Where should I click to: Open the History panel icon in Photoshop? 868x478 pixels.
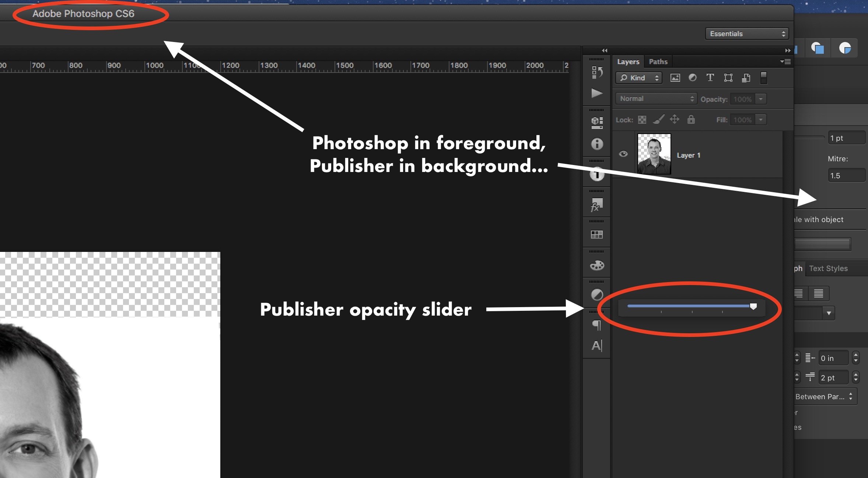[x=597, y=72]
